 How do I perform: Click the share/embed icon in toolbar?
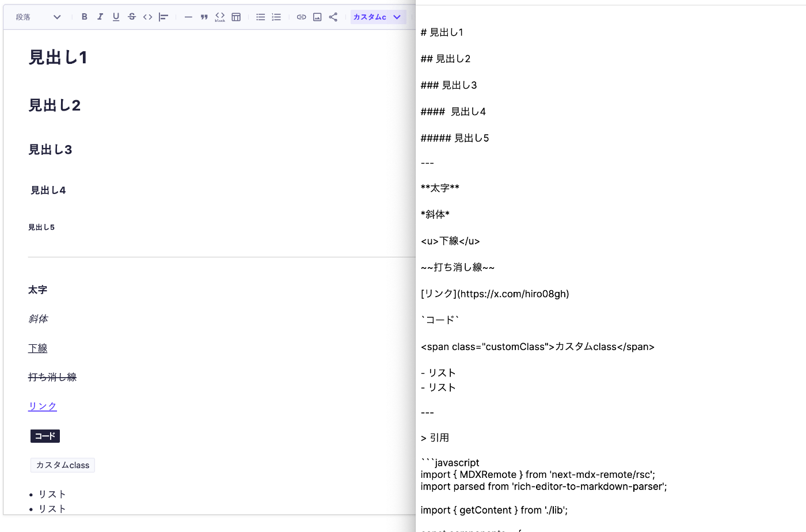(333, 17)
